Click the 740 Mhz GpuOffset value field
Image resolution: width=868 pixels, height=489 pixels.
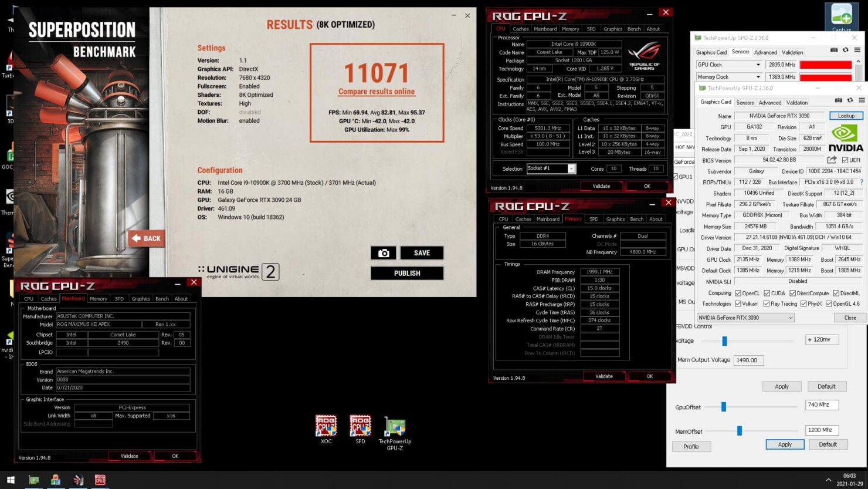822,404
